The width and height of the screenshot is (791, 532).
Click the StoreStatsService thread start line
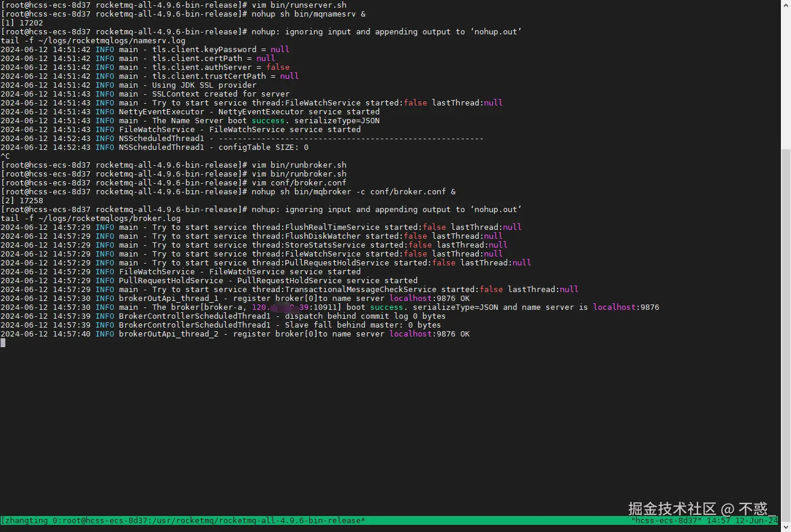254,245
